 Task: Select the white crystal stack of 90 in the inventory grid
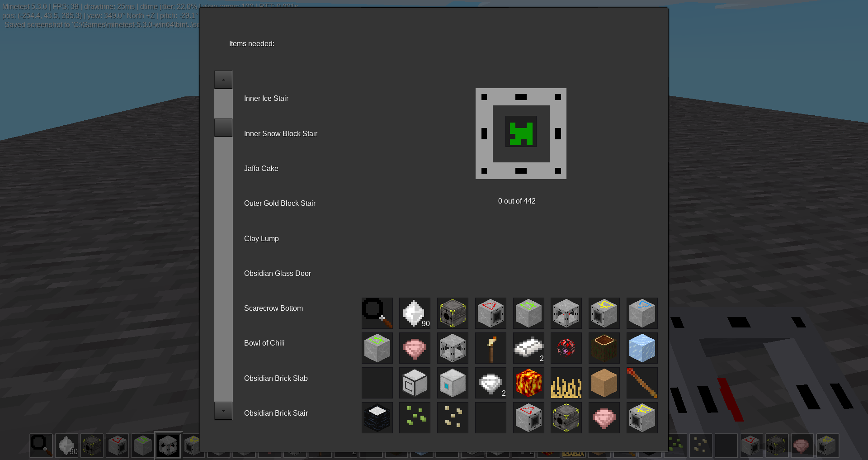tap(415, 313)
